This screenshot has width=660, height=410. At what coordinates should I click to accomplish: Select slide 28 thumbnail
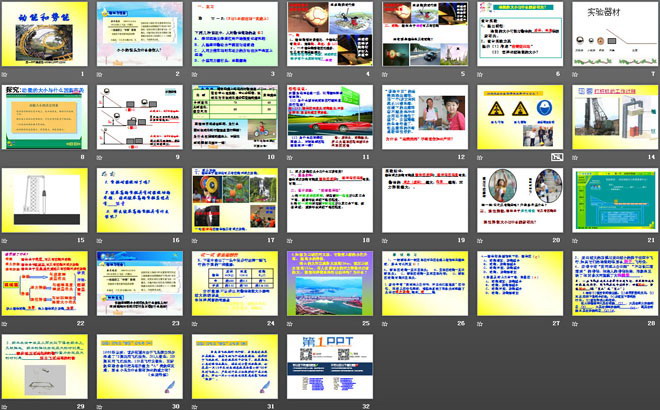click(615, 283)
